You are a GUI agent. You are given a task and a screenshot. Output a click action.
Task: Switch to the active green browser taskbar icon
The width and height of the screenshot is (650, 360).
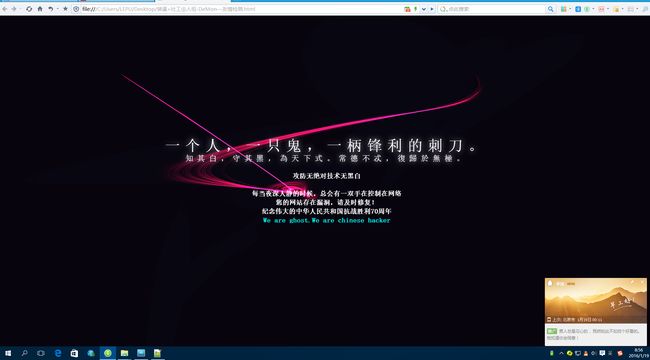click(x=108, y=353)
